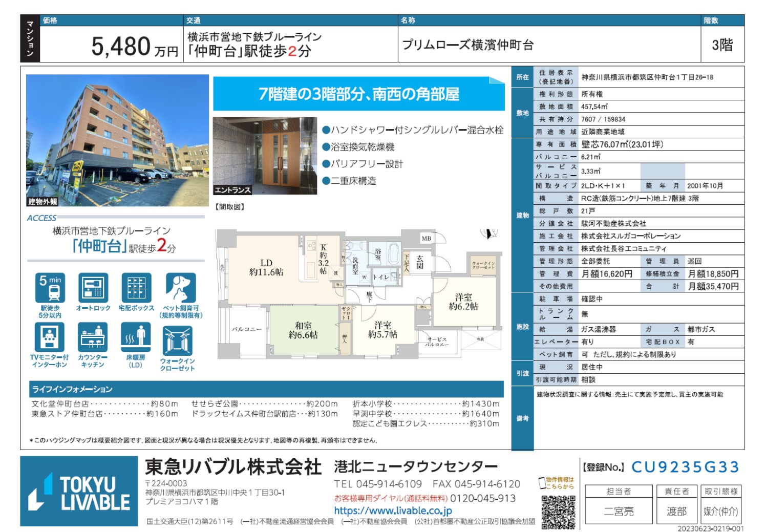The height and width of the screenshot is (532, 766).
Task: Click the 5,480万円 price text
Action: 135,47
